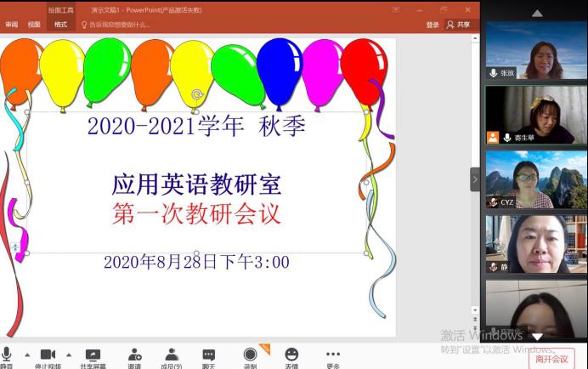Select the Format ribbon tab
The height and width of the screenshot is (369, 588).
pyautogui.click(x=60, y=25)
